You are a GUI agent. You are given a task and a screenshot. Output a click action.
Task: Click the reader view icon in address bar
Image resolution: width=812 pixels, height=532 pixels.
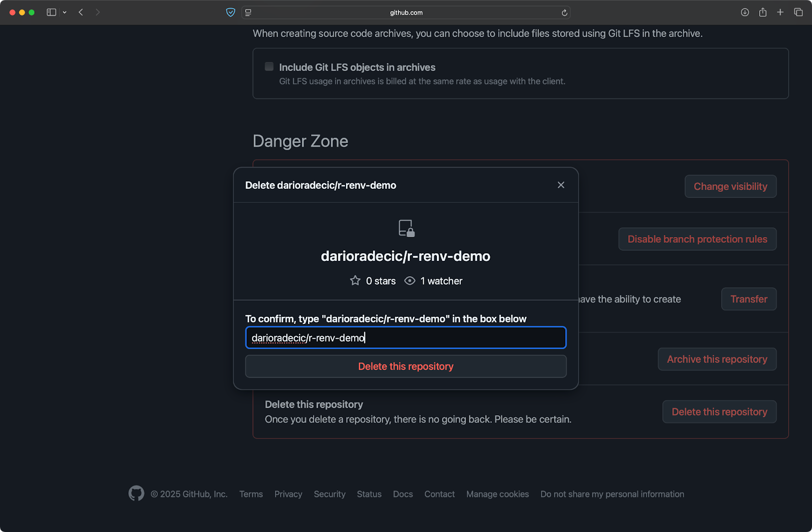248,13
